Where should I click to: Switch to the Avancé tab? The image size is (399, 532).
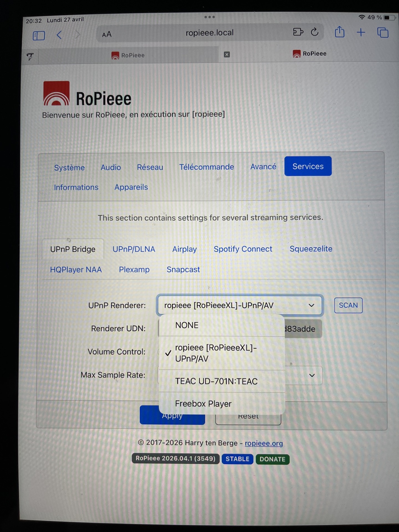[x=263, y=167]
